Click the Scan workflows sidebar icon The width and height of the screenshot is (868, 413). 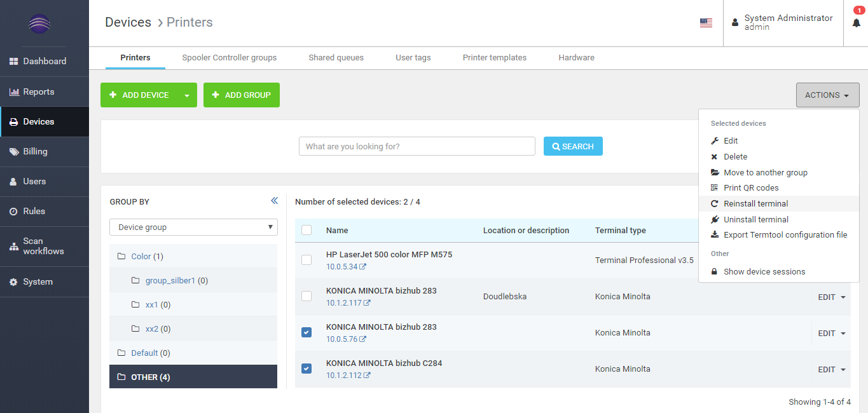[x=13, y=247]
